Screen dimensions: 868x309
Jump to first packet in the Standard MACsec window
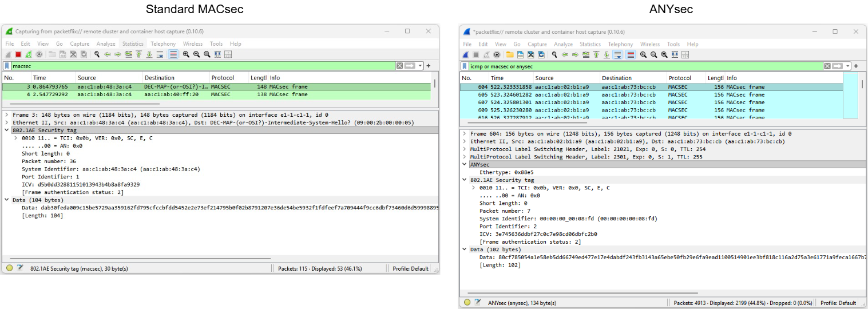click(x=139, y=54)
